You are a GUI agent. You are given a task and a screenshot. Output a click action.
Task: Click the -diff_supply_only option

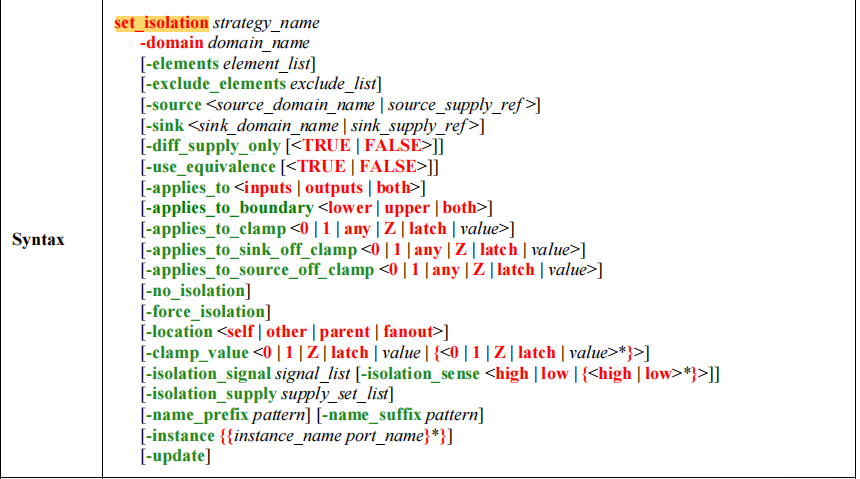(212, 146)
